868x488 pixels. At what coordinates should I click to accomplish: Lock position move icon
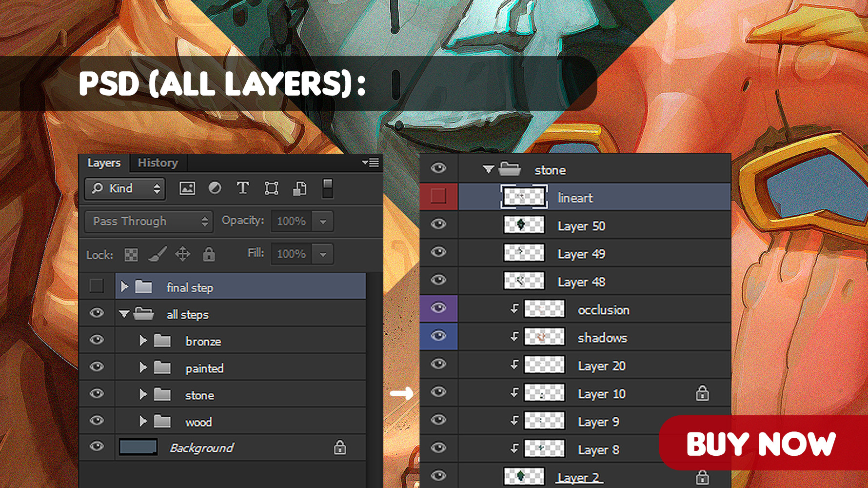(x=182, y=254)
